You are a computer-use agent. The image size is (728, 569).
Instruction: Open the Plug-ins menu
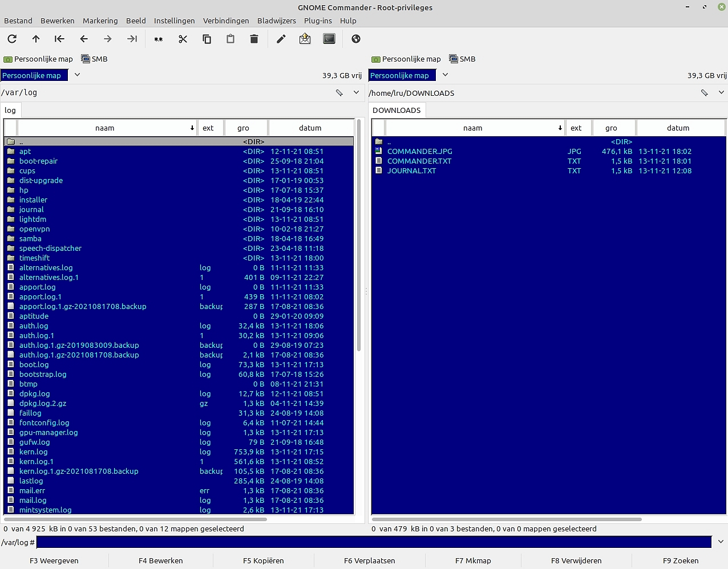[318, 21]
